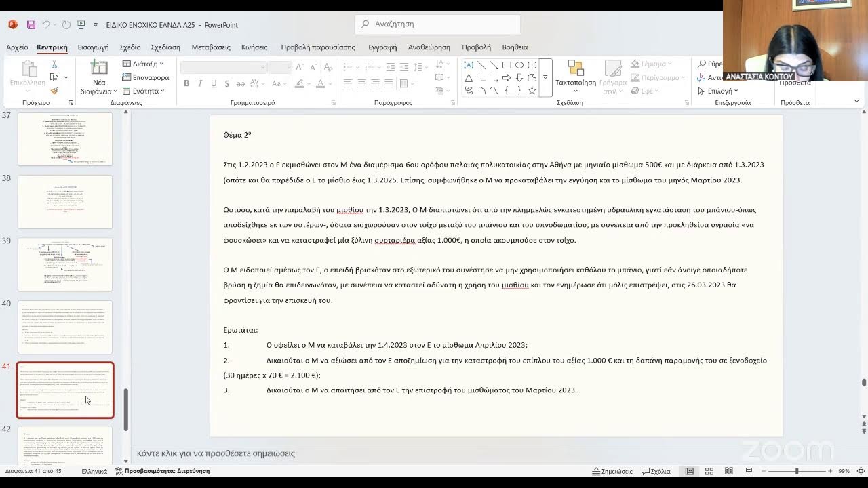Open the Αρχείο file menu
This screenshot has height=488, width=868.
coord(17,47)
